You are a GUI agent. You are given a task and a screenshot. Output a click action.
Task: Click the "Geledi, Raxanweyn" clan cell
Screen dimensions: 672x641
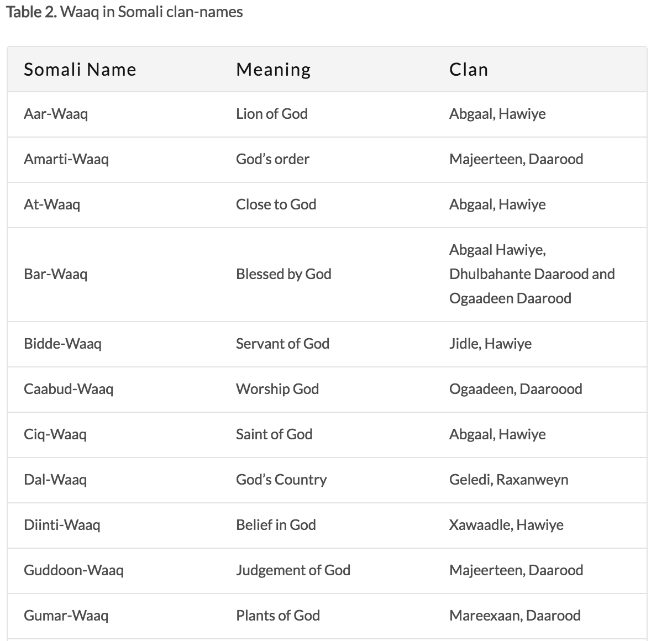508,480
